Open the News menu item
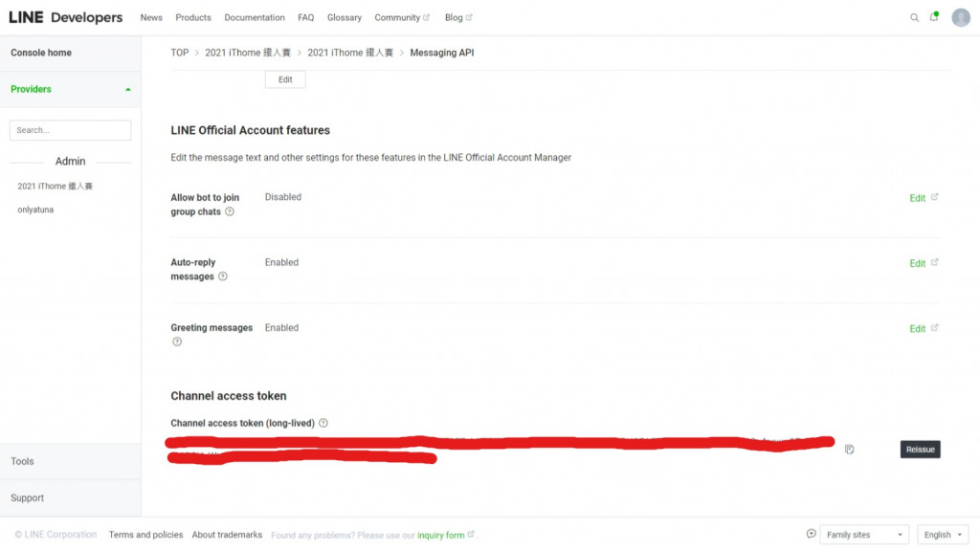The image size is (980, 551). 151,17
